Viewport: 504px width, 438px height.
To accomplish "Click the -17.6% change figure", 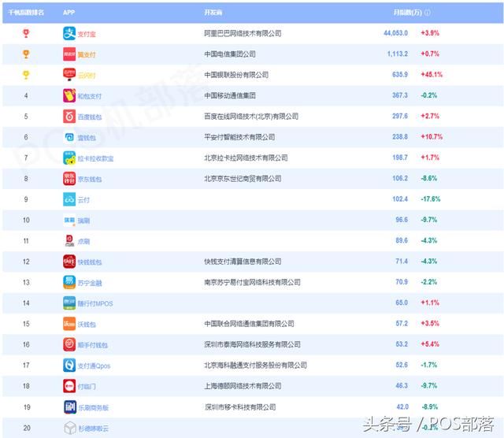I will 431,199.
